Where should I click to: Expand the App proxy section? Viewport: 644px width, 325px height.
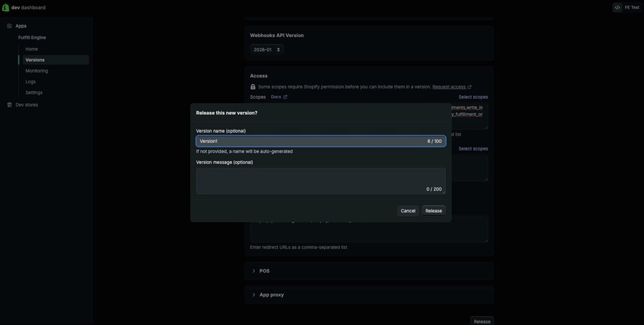271,295
